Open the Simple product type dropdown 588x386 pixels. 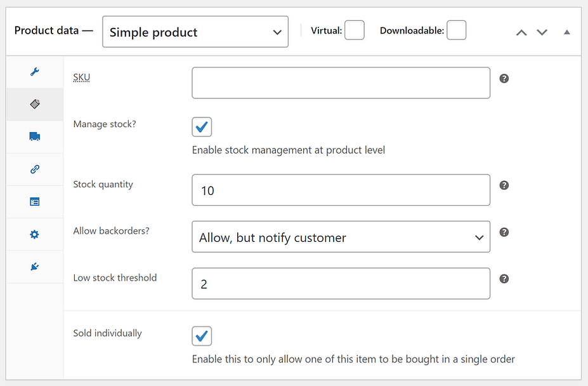195,32
